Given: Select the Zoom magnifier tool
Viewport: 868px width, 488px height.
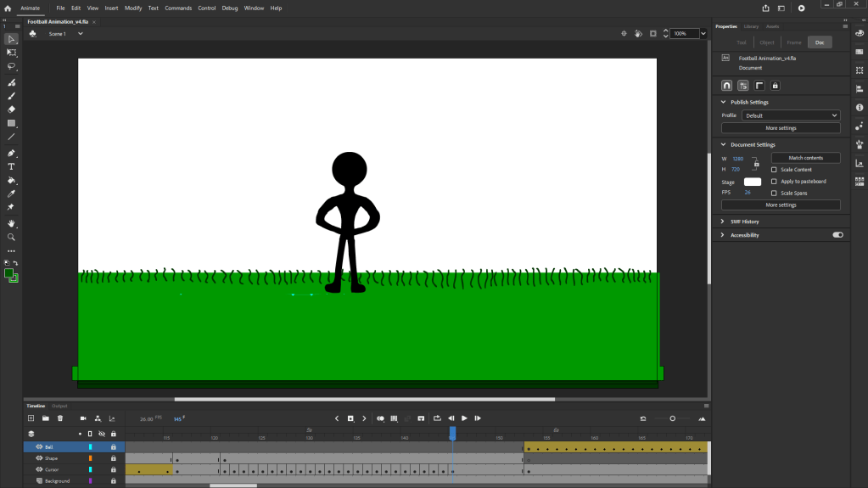Looking at the screenshot, I should [x=12, y=237].
